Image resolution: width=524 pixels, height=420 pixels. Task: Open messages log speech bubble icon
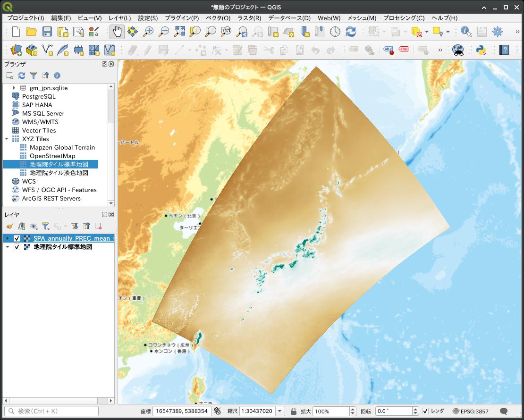504,411
